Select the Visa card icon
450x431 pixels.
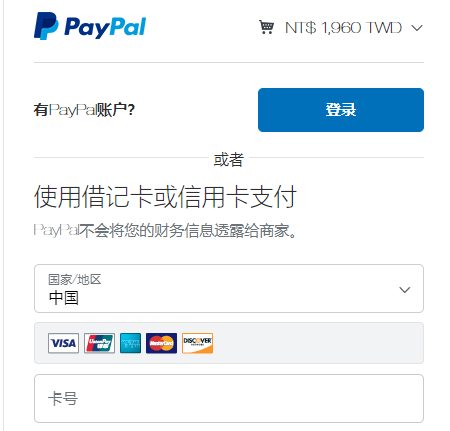tap(63, 343)
